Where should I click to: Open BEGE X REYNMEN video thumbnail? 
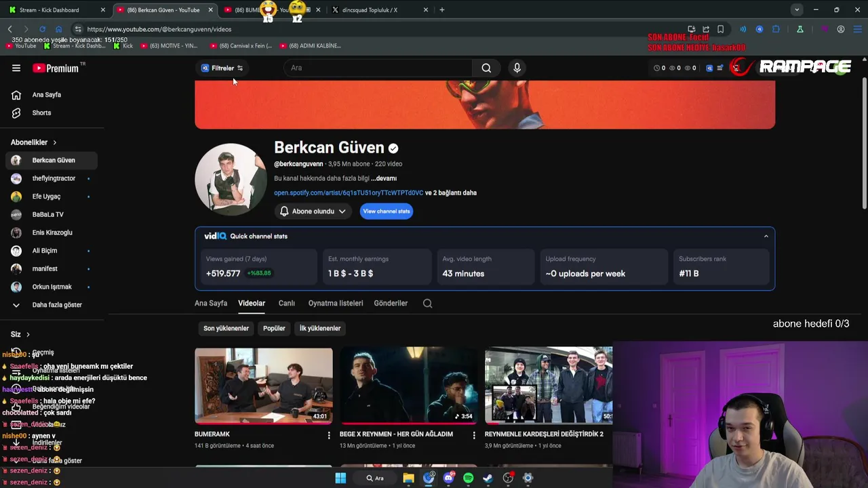coord(409,386)
